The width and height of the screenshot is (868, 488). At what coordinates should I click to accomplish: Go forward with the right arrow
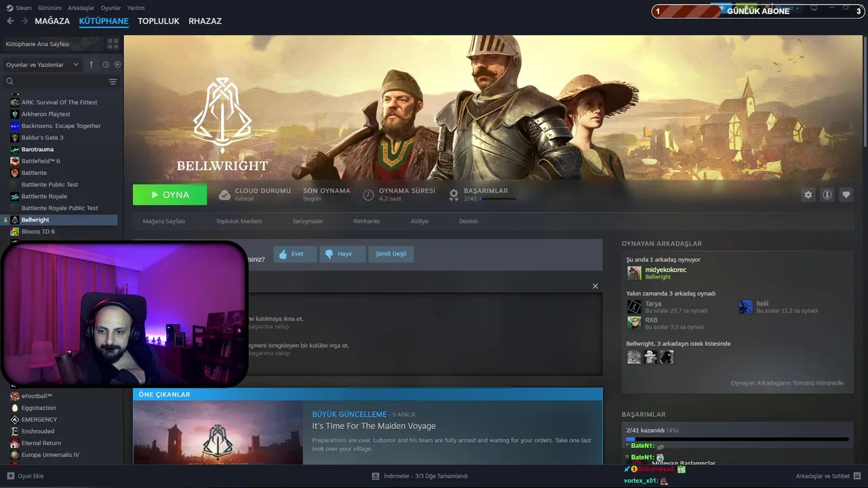click(24, 21)
